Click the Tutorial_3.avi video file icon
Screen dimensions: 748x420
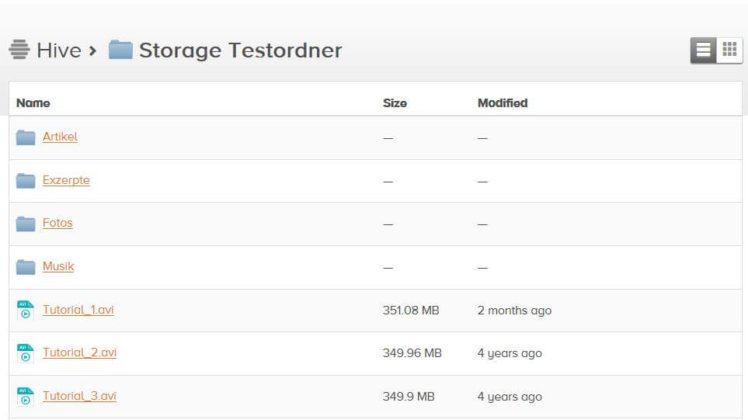(x=26, y=396)
